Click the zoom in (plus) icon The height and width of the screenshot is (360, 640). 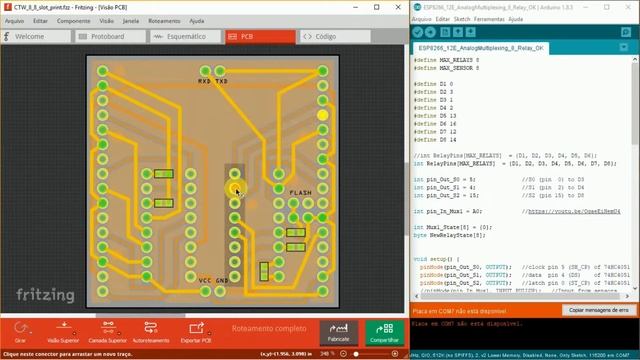(395, 354)
